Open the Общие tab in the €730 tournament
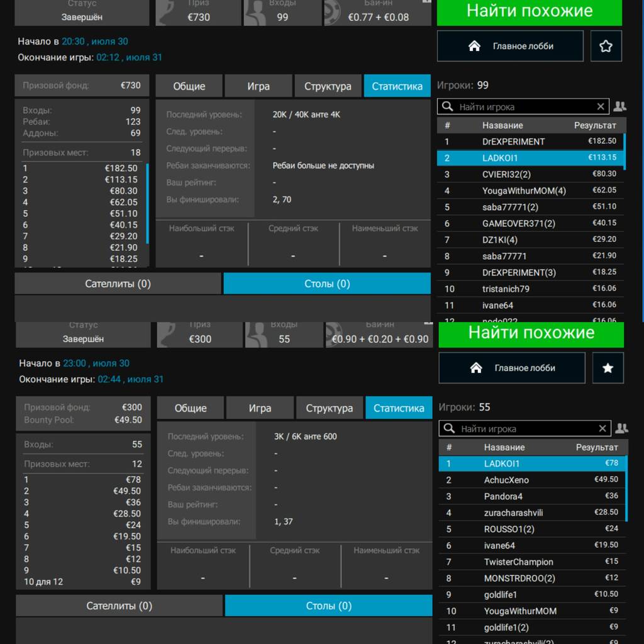 tap(189, 86)
